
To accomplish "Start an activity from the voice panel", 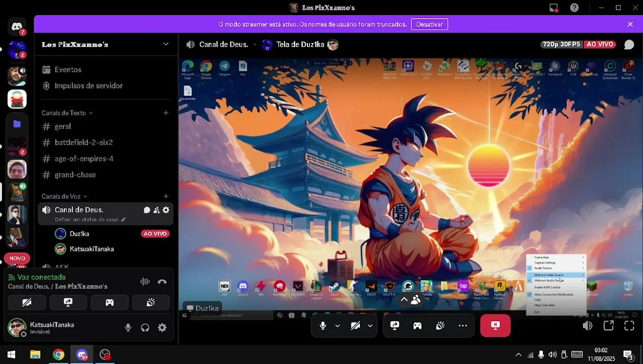I will click(x=110, y=302).
